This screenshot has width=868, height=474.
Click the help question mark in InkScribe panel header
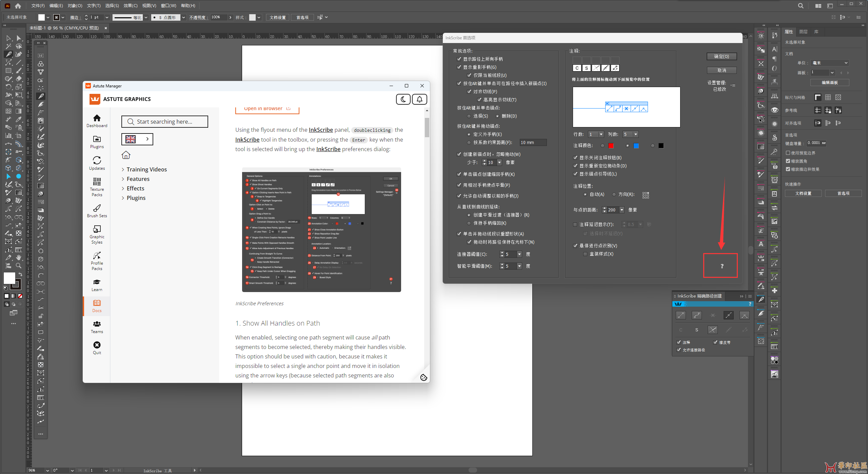click(750, 304)
